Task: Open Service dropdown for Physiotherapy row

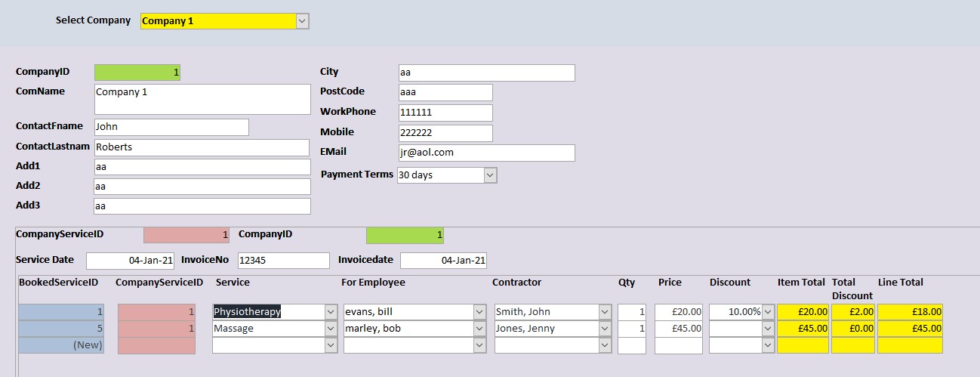Action: point(331,312)
